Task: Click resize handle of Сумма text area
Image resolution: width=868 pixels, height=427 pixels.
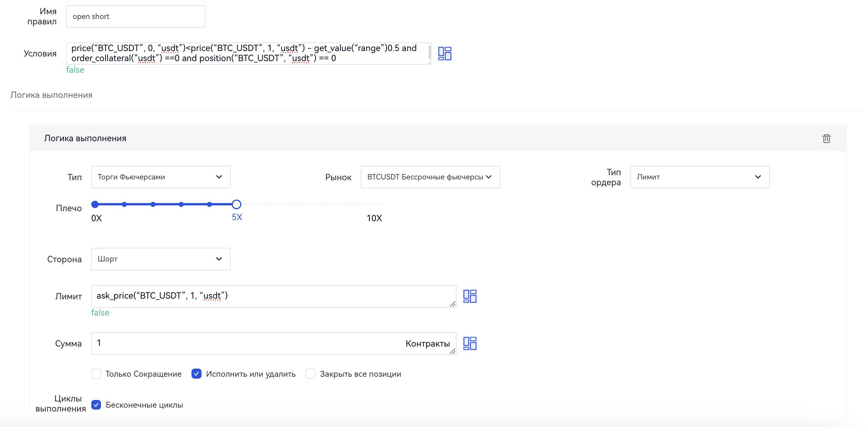Action: (x=452, y=351)
